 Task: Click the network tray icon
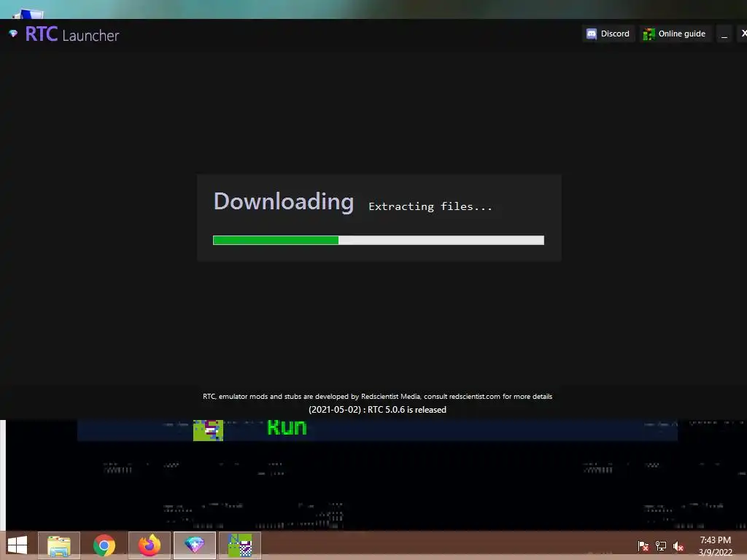point(661,546)
